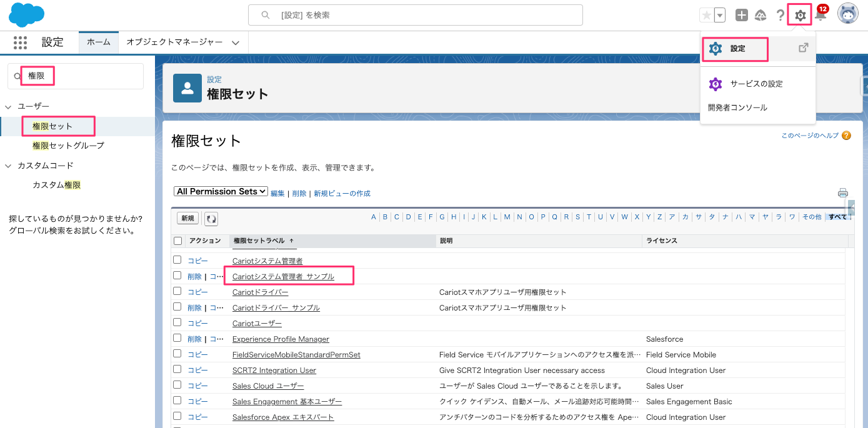This screenshot has width=868, height=428.
Task: Open the All Permission Sets view dropdown
Action: (221, 192)
